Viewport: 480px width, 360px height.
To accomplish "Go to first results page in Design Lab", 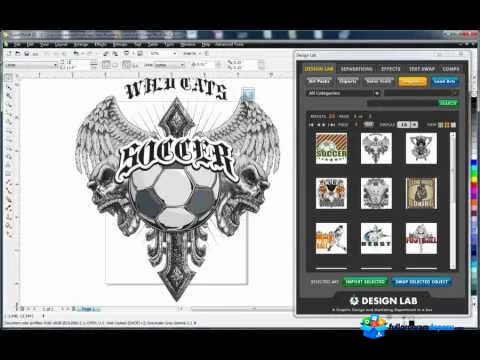I will 312,125.
